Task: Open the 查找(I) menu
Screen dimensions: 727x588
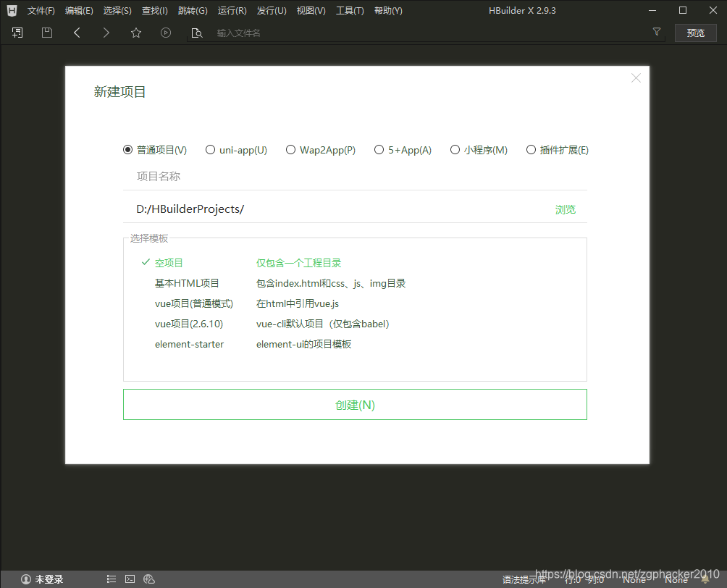Action: (155, 11)
